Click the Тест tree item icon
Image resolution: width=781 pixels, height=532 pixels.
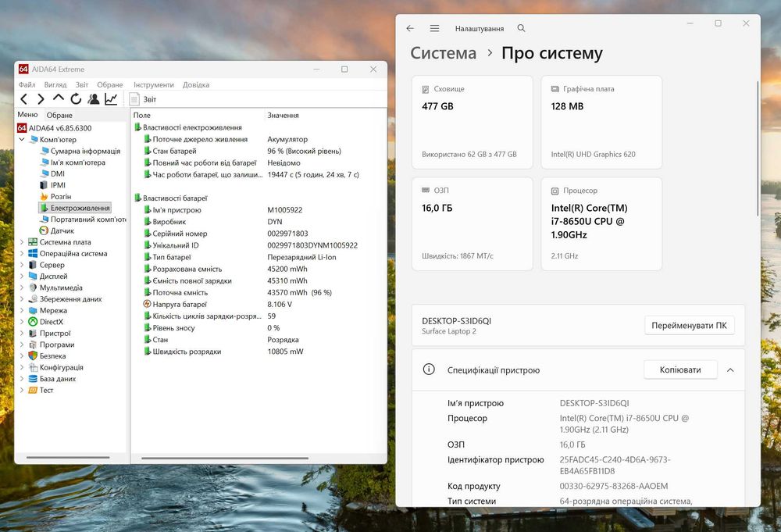point(33,391)
